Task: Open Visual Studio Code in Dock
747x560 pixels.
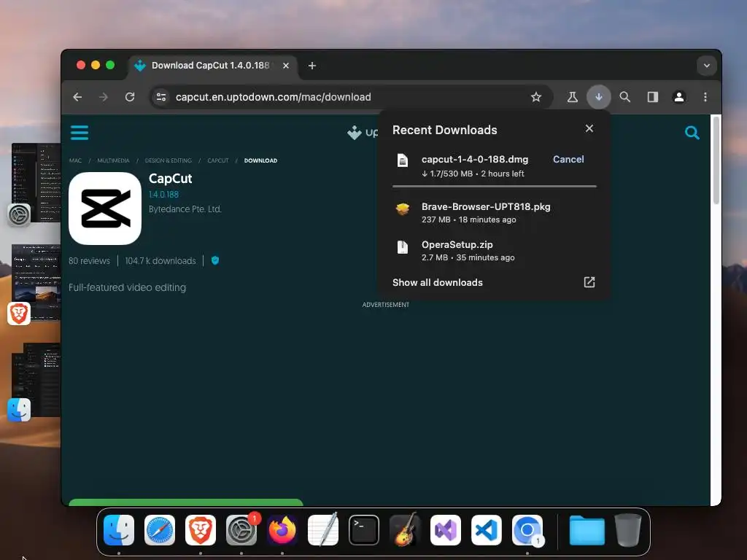Action: tap(487, 530)
